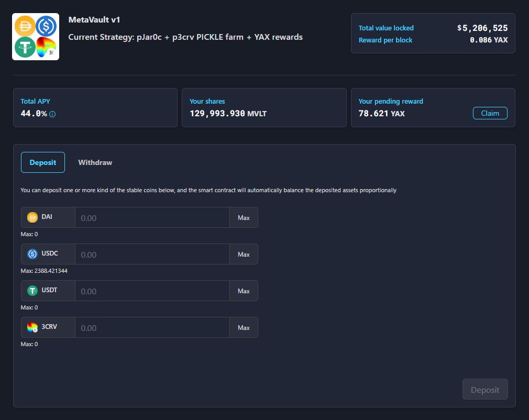
Task: Click the MetaVault token logo thumbnail
Action: pyautogui.click(x=36, y=37)
